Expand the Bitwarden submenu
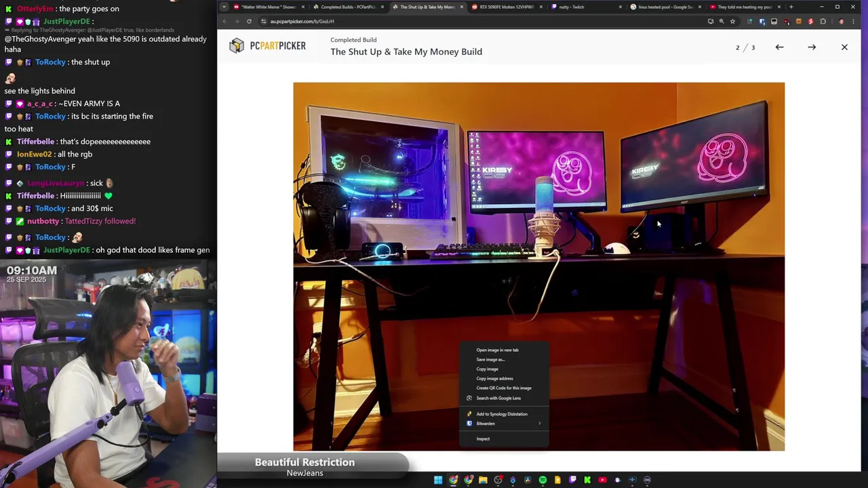The height and width of the screenshot is (488, 868). point(504,424)
